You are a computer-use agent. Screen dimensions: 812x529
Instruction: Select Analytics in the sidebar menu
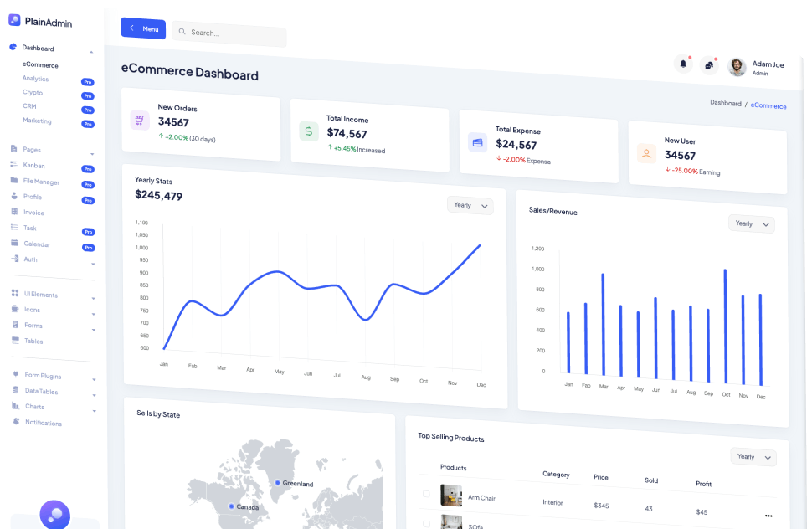point(35,79)
